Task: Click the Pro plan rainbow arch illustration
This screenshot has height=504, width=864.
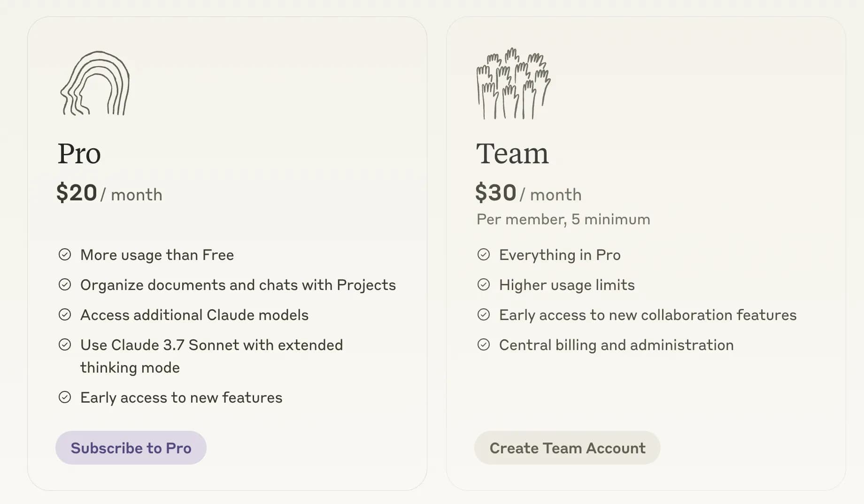Action: (95, 84)
